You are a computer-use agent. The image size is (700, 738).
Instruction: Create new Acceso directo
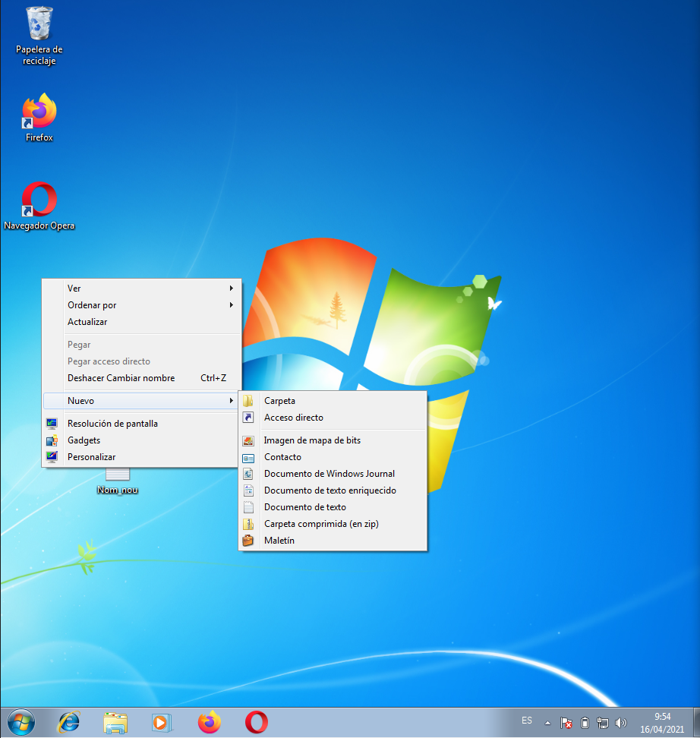pyautogui.click(x=333, y=418)
